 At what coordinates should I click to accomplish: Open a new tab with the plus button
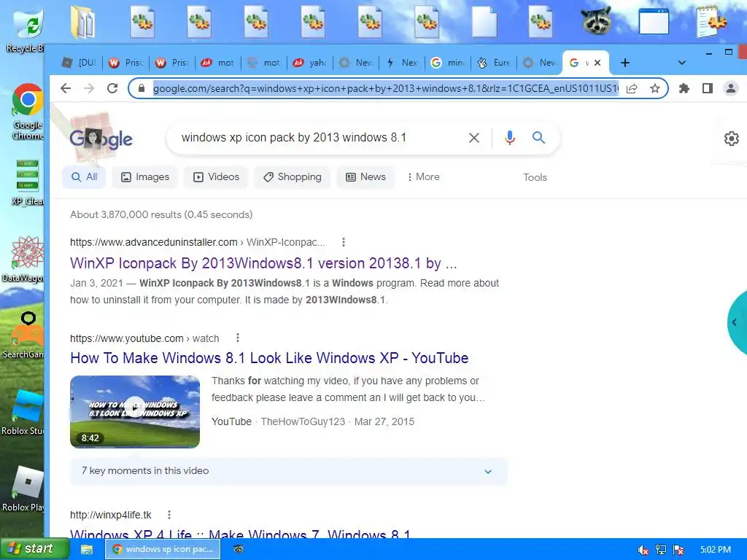[x=625, y=63]
